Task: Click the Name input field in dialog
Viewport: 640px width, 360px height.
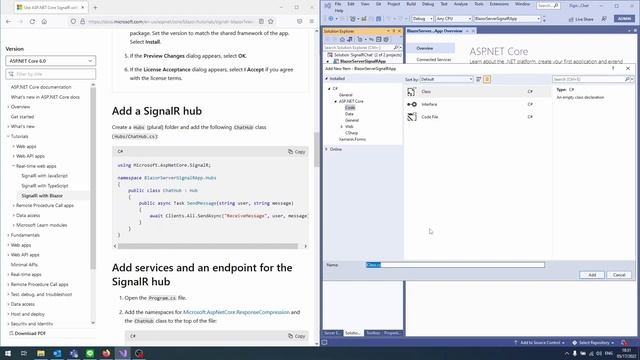Action: coord(455,265)
